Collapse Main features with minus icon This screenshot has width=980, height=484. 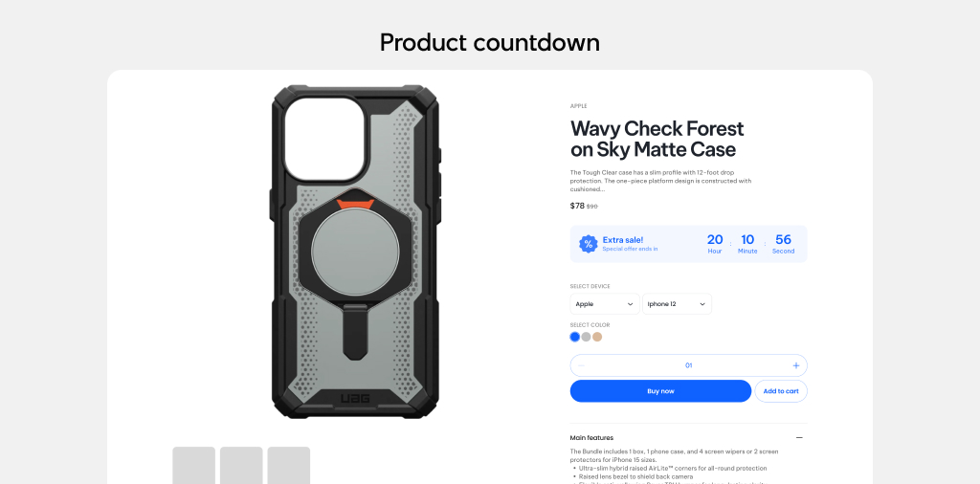click(x=799, y=438)
